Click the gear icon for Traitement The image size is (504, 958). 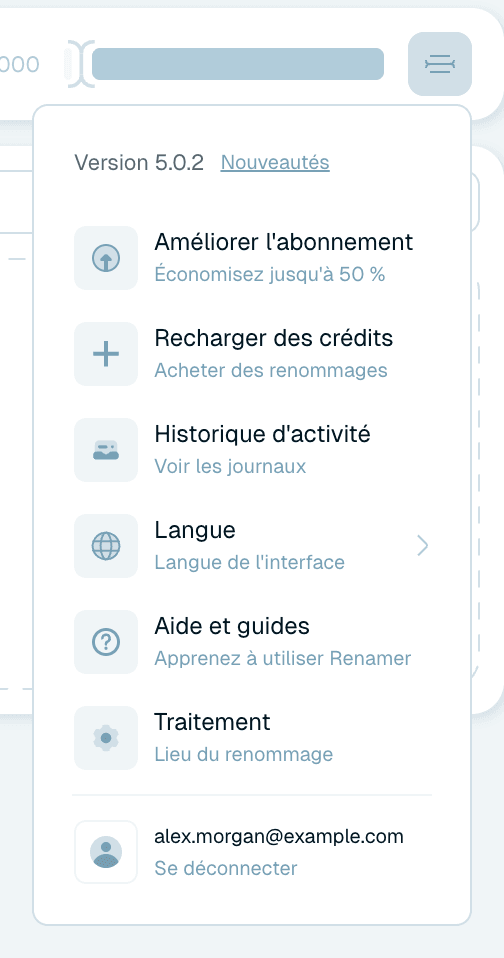coord(106,737)
